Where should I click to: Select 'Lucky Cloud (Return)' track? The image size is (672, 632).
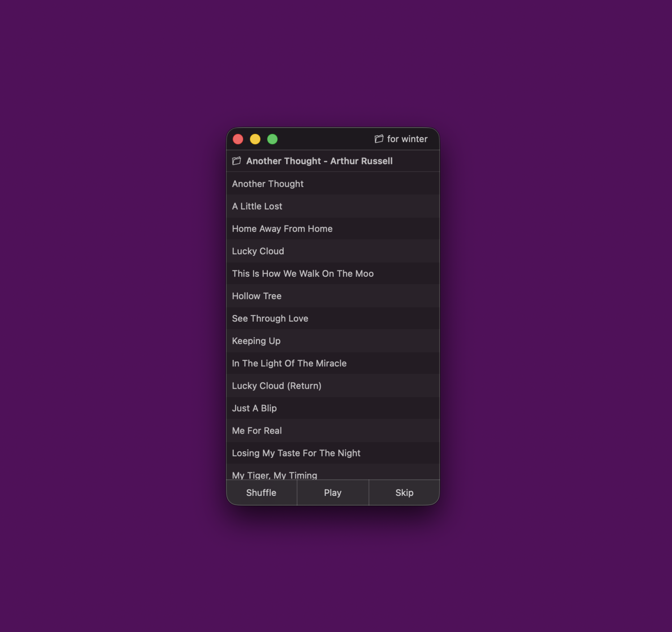[276, 385]
